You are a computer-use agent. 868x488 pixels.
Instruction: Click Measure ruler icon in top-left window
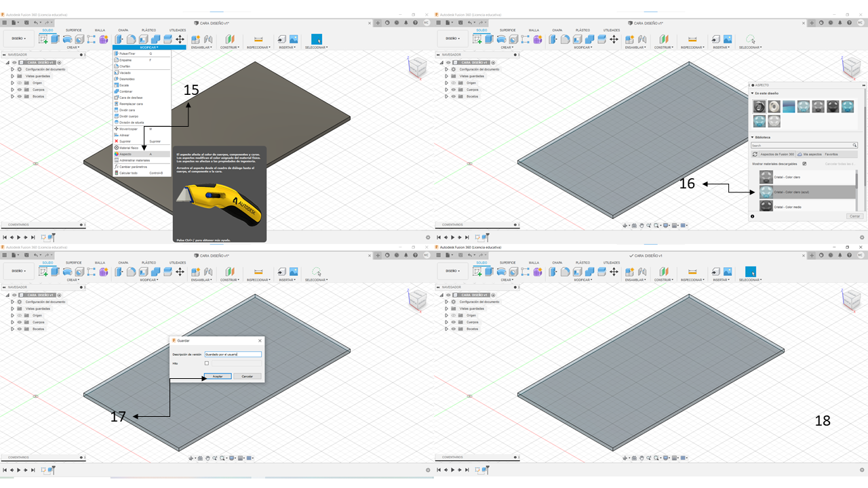point(258,39)
